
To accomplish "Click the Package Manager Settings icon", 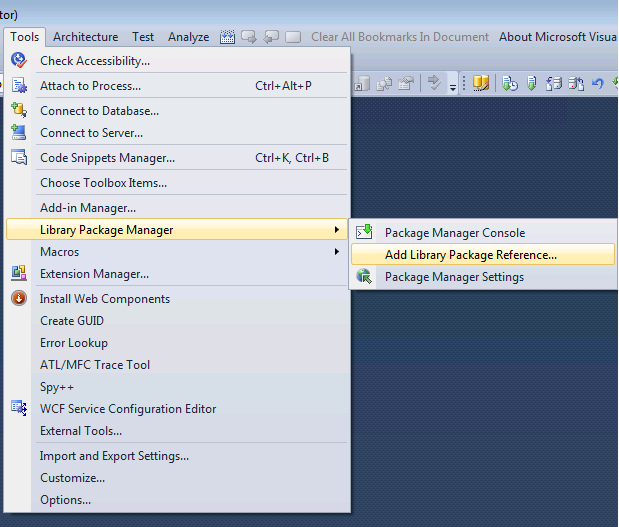I will tap(365, 277).
